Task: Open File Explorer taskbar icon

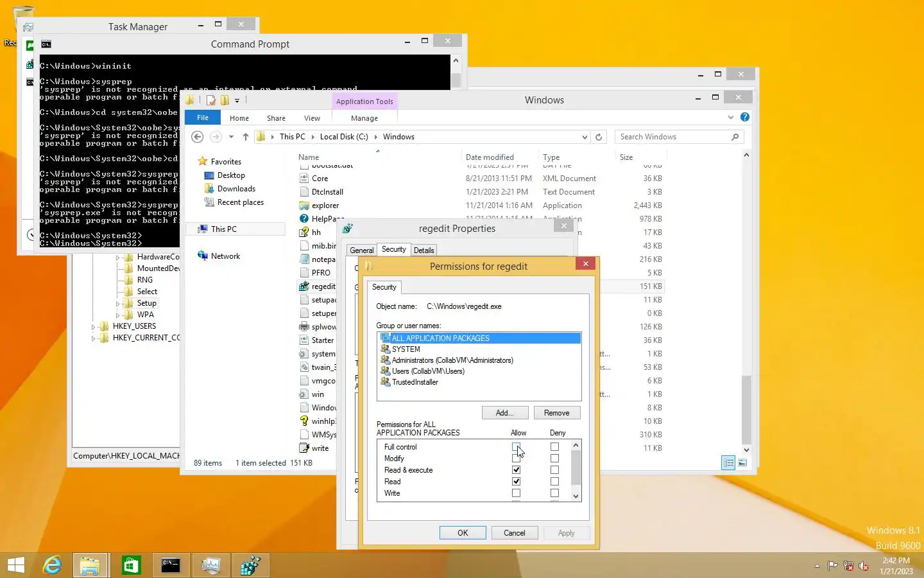Action: (90, 565)
